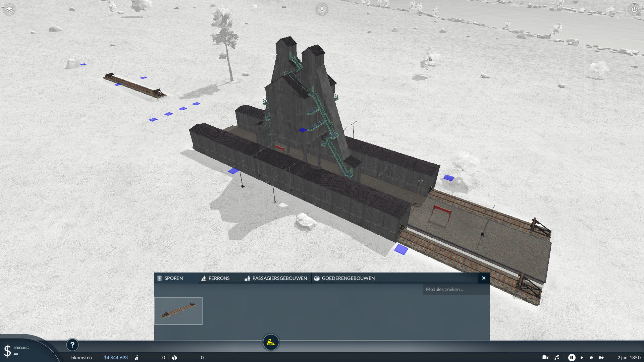The image size is (644, 362).
Task: Open the help question mark button
Action: 72,345
